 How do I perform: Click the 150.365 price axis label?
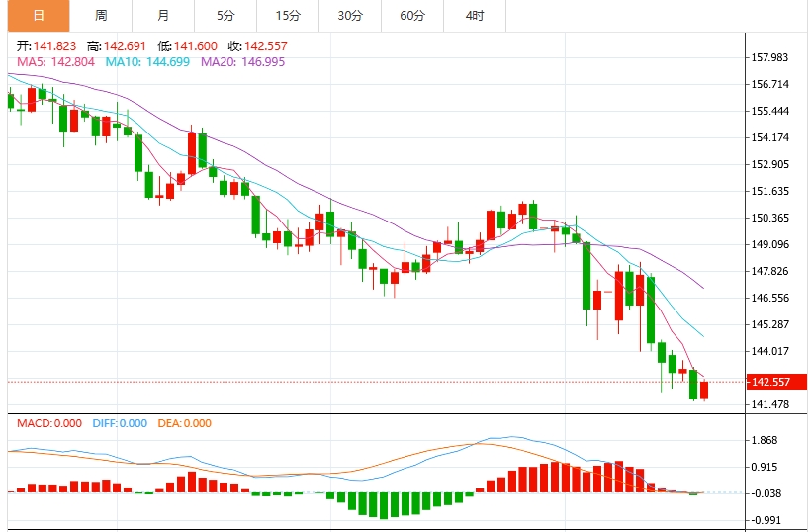point(769,218)
